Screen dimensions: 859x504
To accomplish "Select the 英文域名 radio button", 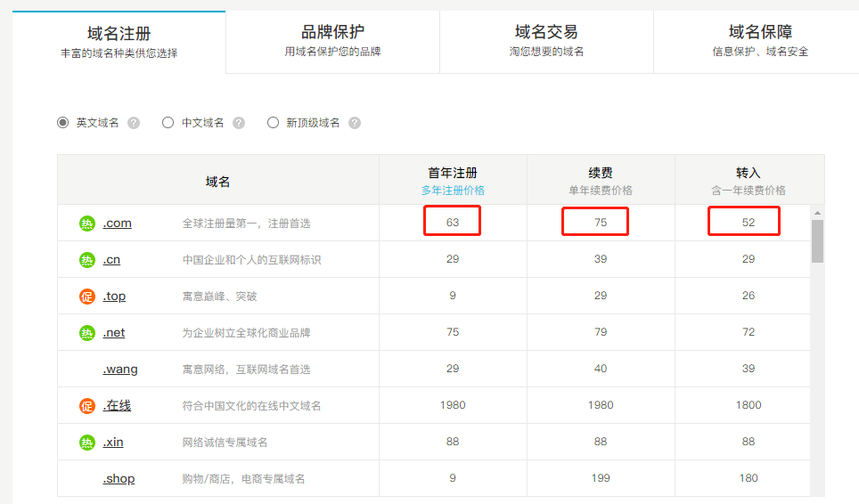I will [63, 123].
